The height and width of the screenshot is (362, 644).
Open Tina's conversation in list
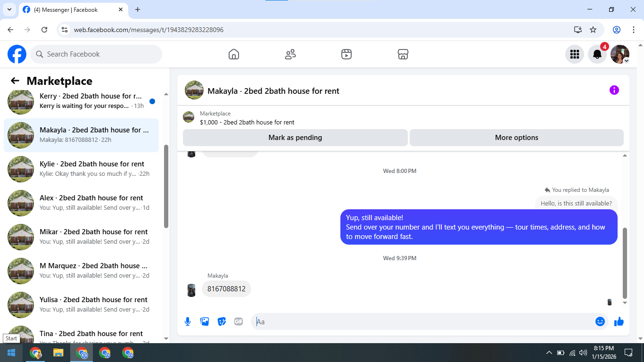point(81,333)
